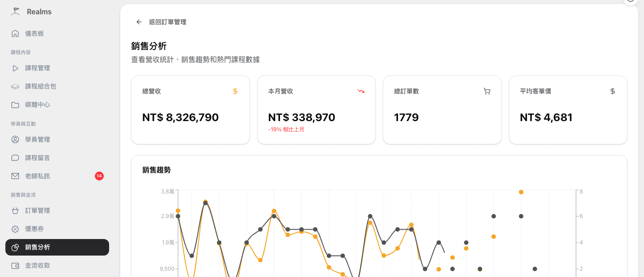Click the 總營收 card label
Viewport: 644px width, 277px height.
pos(152,91)
